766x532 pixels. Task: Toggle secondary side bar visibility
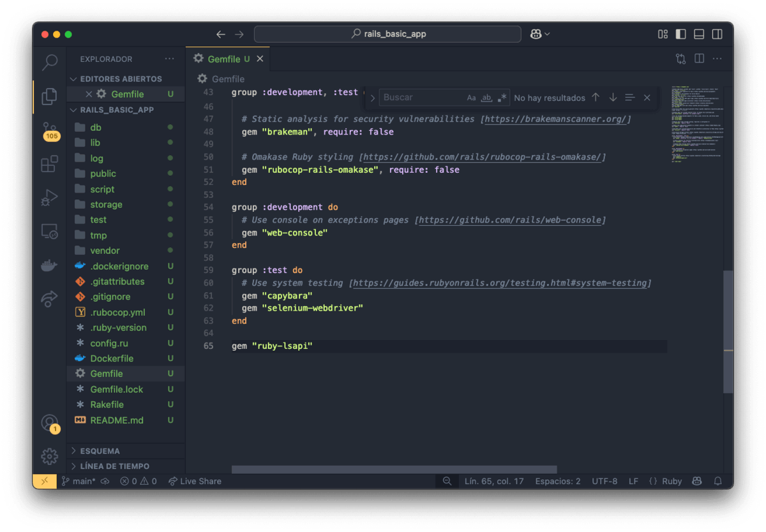pyautogui.click(x=717, y=34)
